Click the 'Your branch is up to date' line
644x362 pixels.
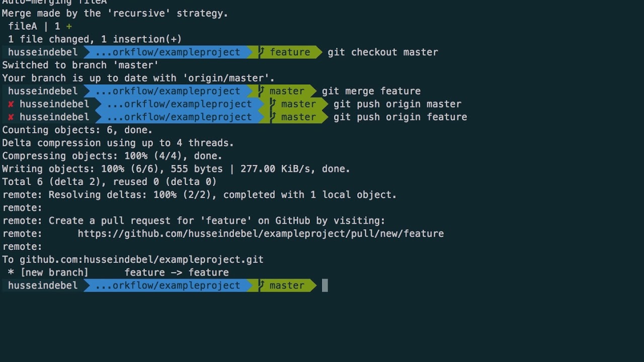pos(138,78)
